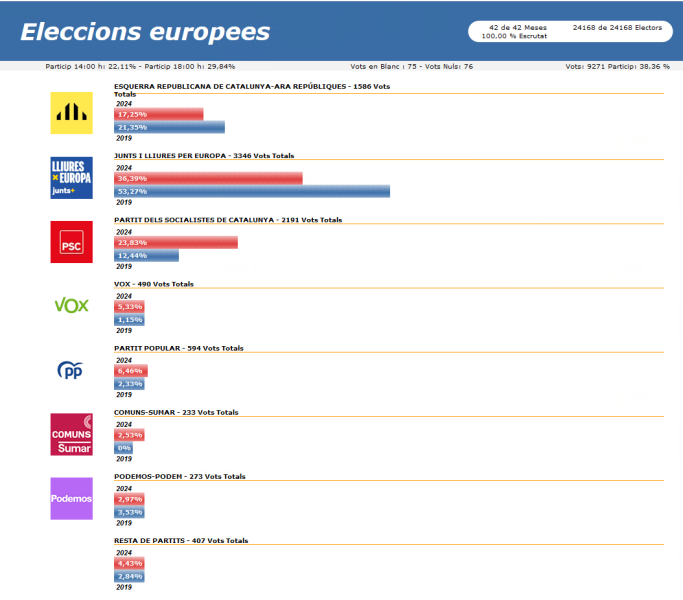Select the Junts 2024 red bar 36,39%
The width and height of the screenshot is (683, 600).
[208, 178]
